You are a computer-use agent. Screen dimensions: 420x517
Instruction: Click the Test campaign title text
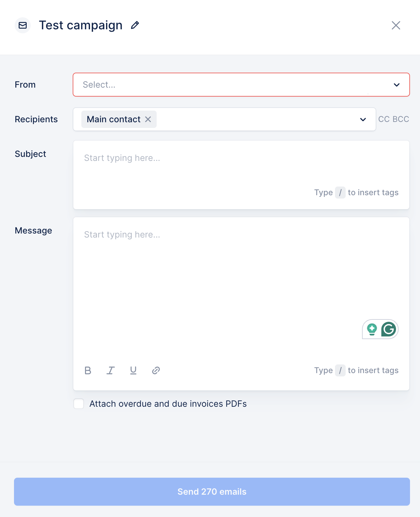(x=81, y=25)
